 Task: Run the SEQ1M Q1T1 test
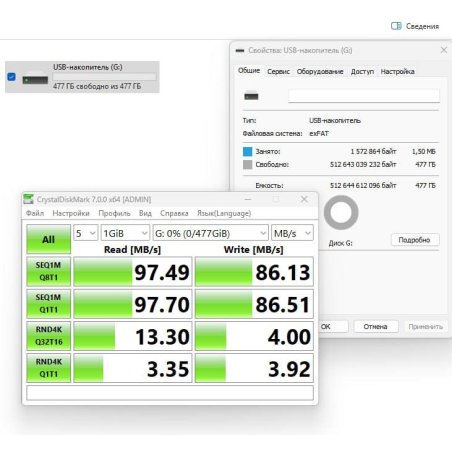click(x=49, y=303)
